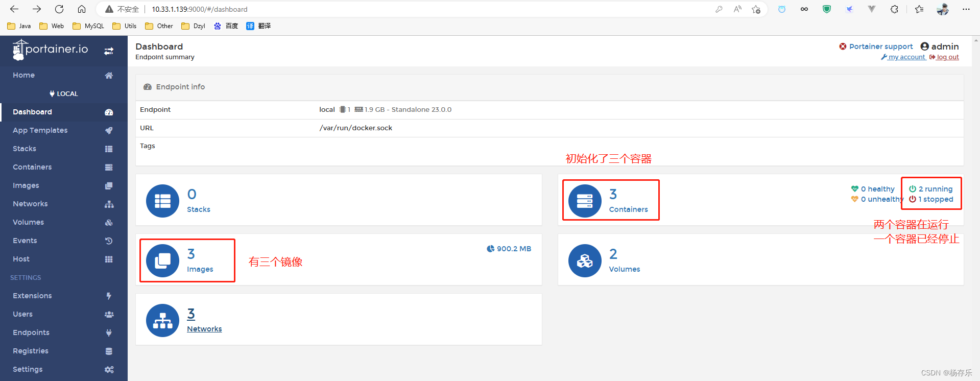Open the 翻译 bookmark
Image resolution: width=980 pixels, height=381 pixels.
pyautogui.click(x=258, y=26)
